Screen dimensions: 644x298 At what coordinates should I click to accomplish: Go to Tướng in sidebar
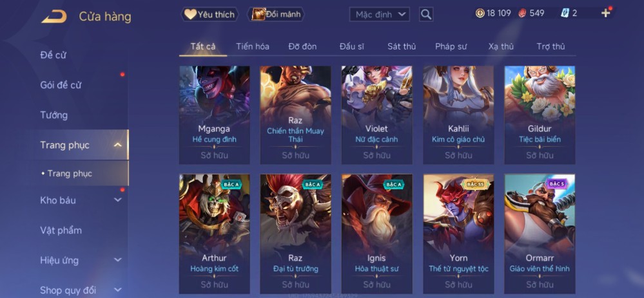[x=54, y=115]
